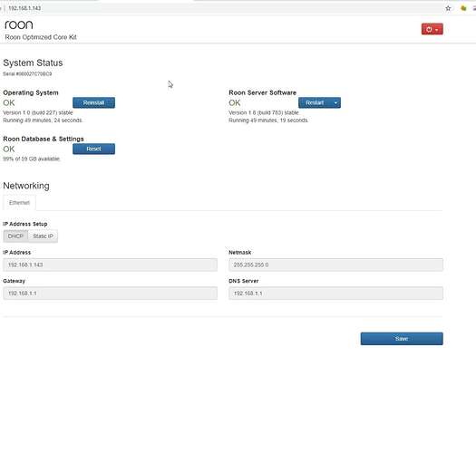476x453 pixels.
Task: Save the networking settings
Action: click(402, 339)
